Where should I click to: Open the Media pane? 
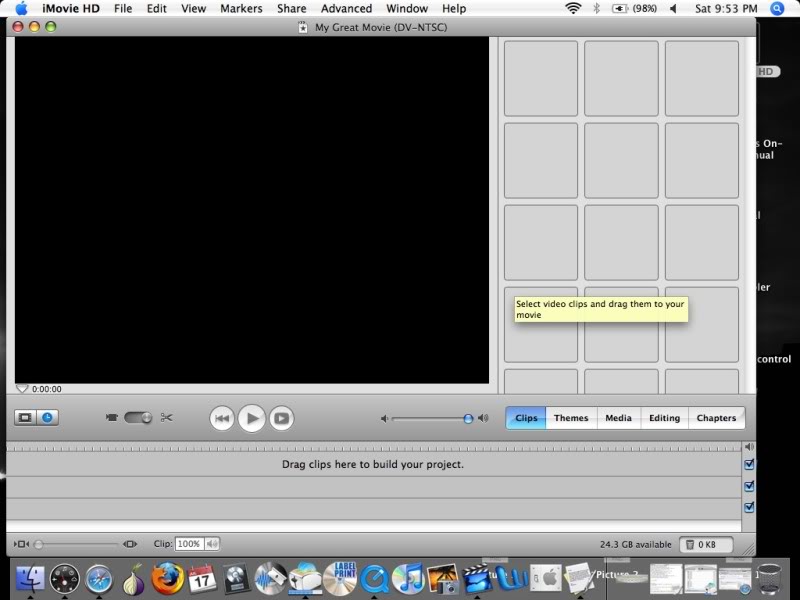618,418
